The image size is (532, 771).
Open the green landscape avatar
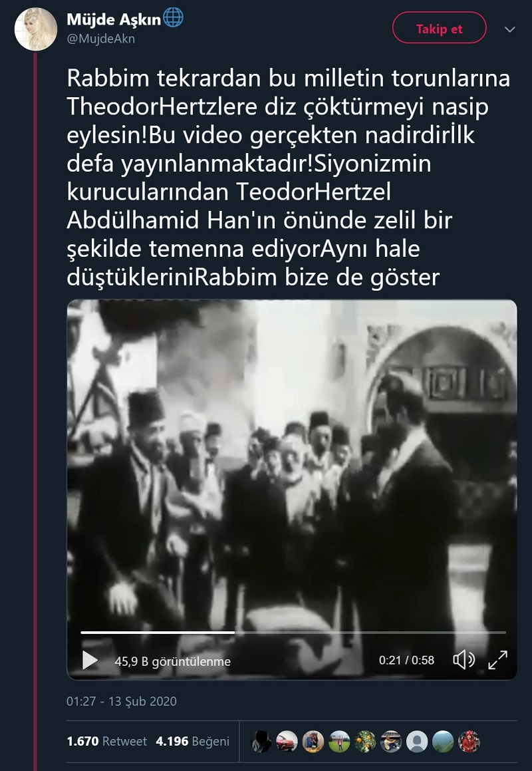click(443, 742)
